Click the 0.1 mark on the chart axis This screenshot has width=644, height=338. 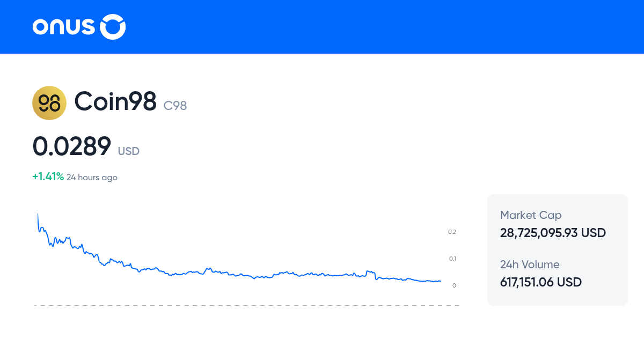(x=453, y=259)
